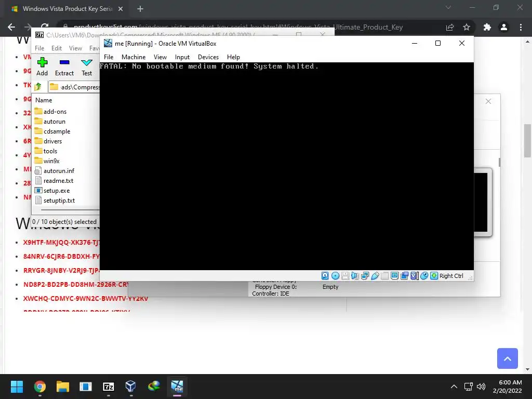The image size is (532, 399).
Task: Click the Right Ctrl host key label
Action: [x=451, y=276]
